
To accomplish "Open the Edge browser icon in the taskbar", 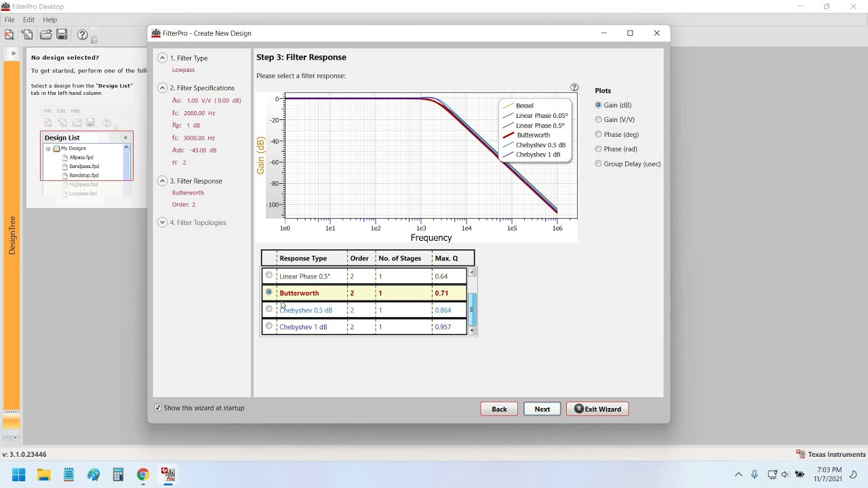I will [x=93, y=474].
